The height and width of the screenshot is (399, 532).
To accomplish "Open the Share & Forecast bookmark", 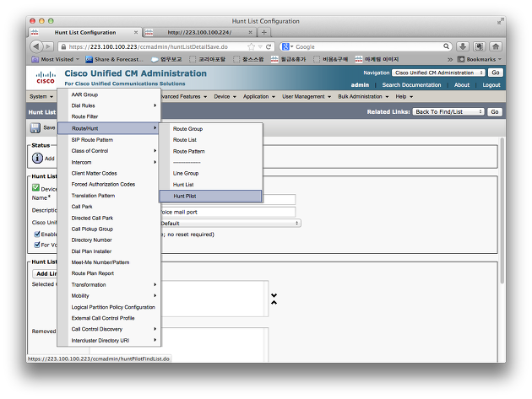I will coord(114,59).
